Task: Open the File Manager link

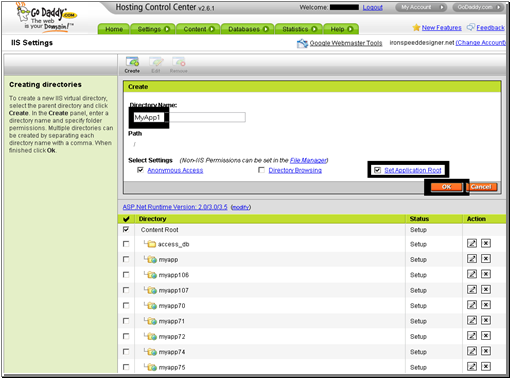Action: (x=308, y=160)
